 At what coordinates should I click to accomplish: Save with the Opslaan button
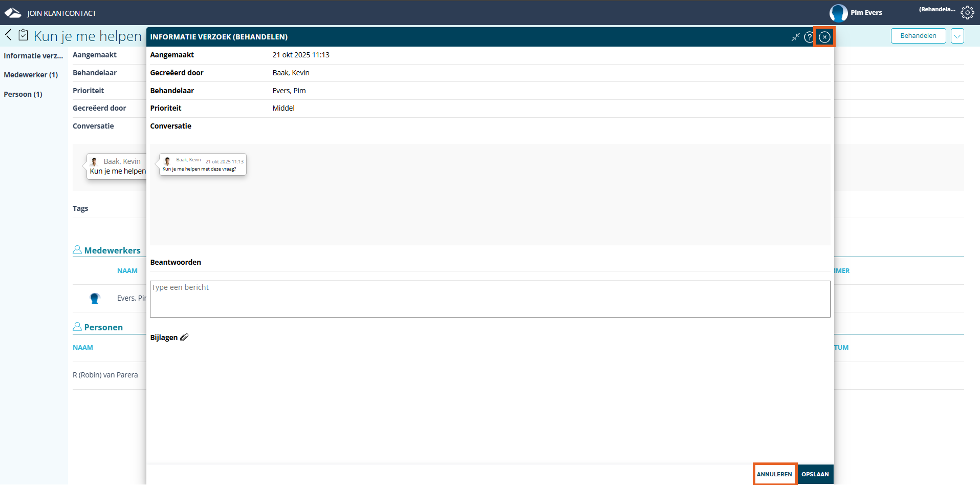coord(815,474)
